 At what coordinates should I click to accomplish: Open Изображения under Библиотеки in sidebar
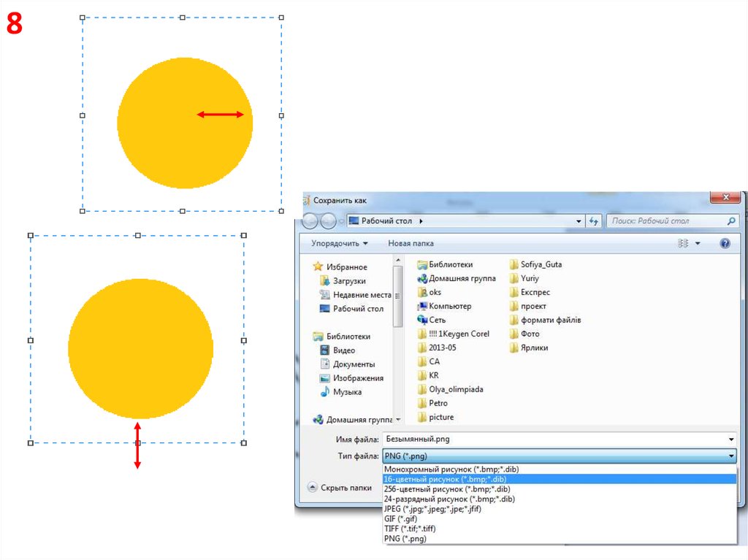coord(358,378)
